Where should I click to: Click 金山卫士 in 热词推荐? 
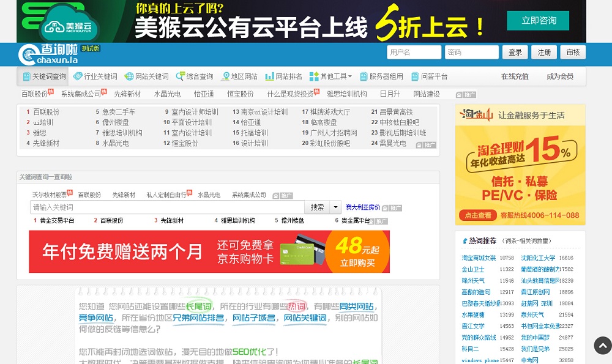pos(473,269)
